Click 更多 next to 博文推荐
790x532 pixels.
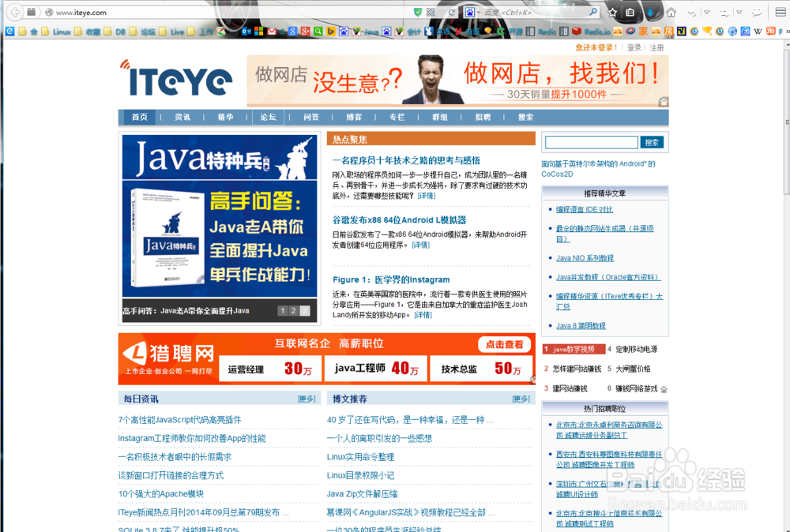pos(521,399)
